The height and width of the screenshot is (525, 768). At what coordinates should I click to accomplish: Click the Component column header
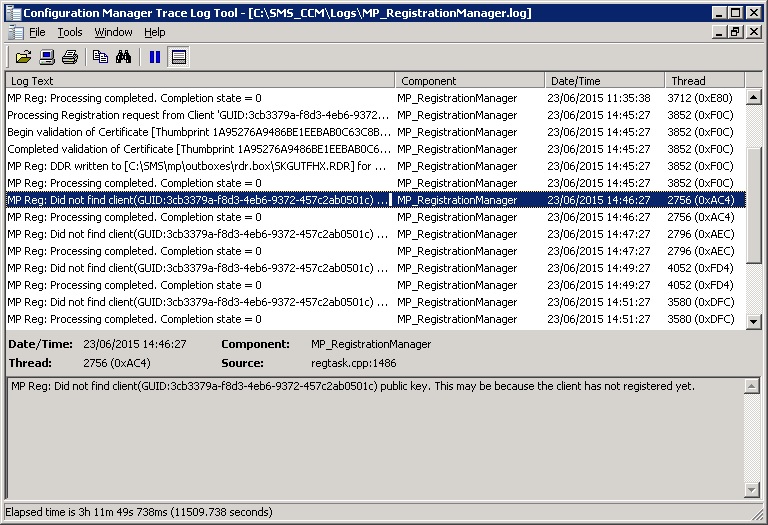(469, 81)
